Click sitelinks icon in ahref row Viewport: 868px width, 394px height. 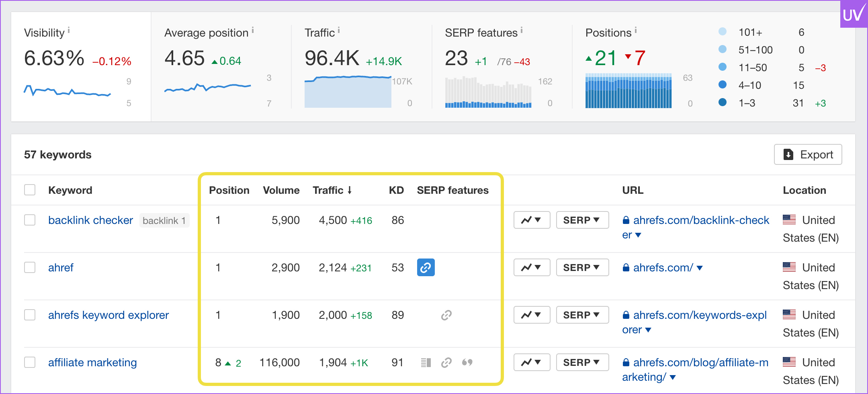(426, 268)
